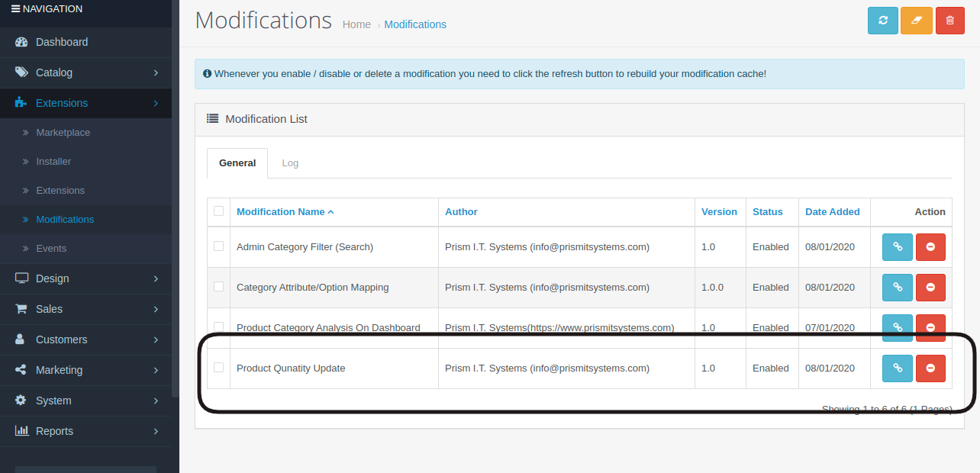Click the orange clear (eraser) button
This screenshot has height=473, width=980.
916,21
